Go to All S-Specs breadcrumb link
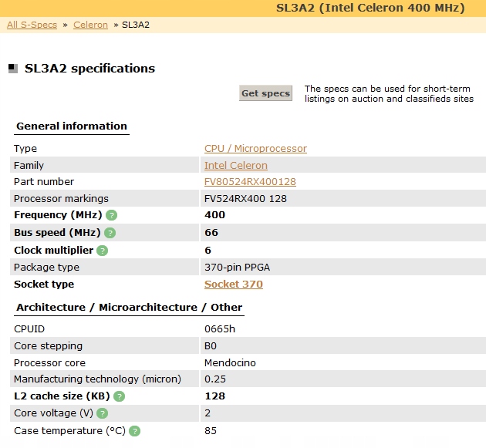486x448 pixels. coord(32,25)
